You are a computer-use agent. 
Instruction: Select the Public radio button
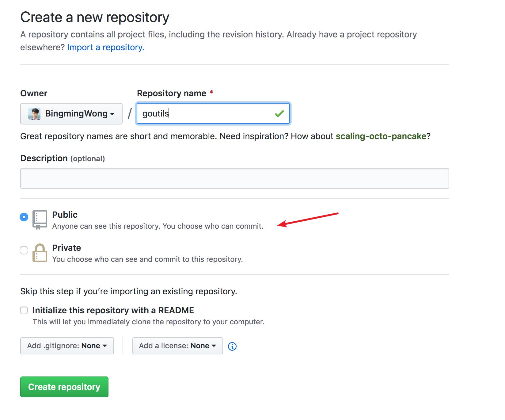click(24, 217)
